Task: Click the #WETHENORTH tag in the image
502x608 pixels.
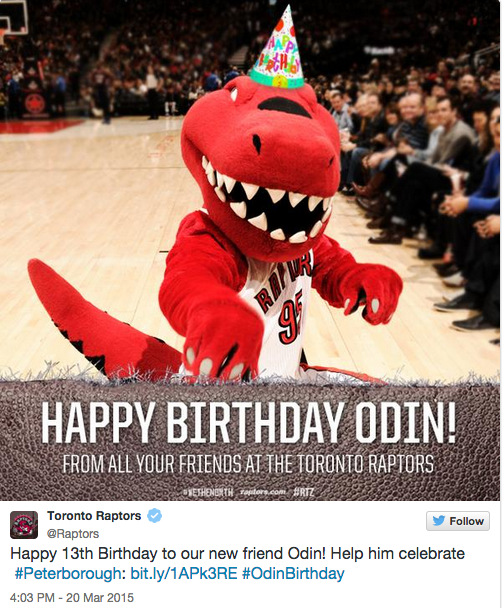Action: tap(208, 492)
